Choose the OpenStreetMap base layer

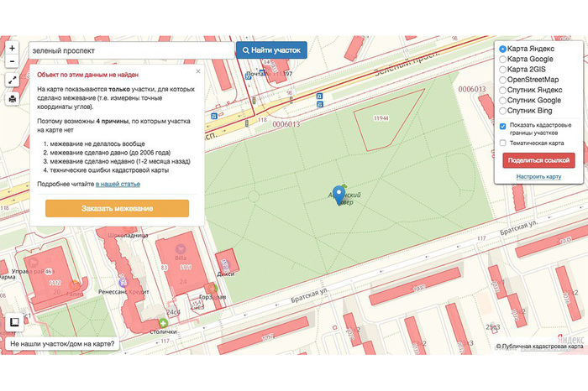[502, 80]
